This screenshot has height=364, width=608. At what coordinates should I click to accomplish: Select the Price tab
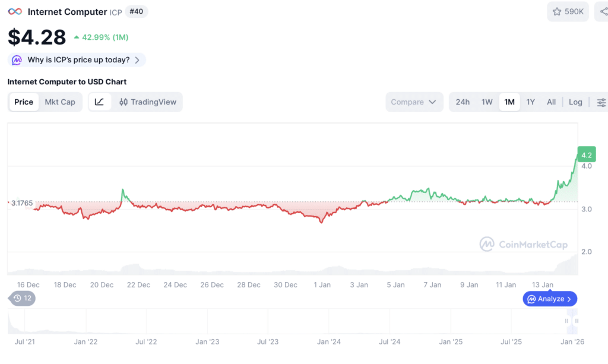click(24, 102)
